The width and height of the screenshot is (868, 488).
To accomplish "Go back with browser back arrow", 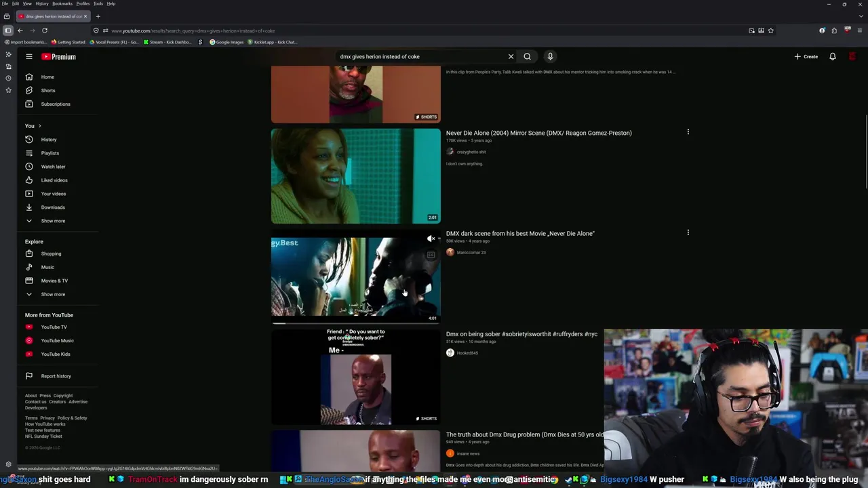I will 20,30.
